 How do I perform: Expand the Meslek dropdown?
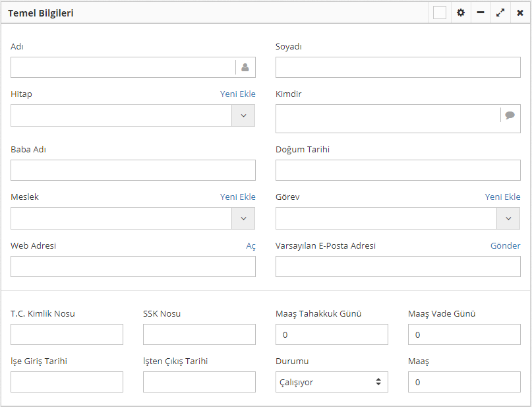[243, 218]
